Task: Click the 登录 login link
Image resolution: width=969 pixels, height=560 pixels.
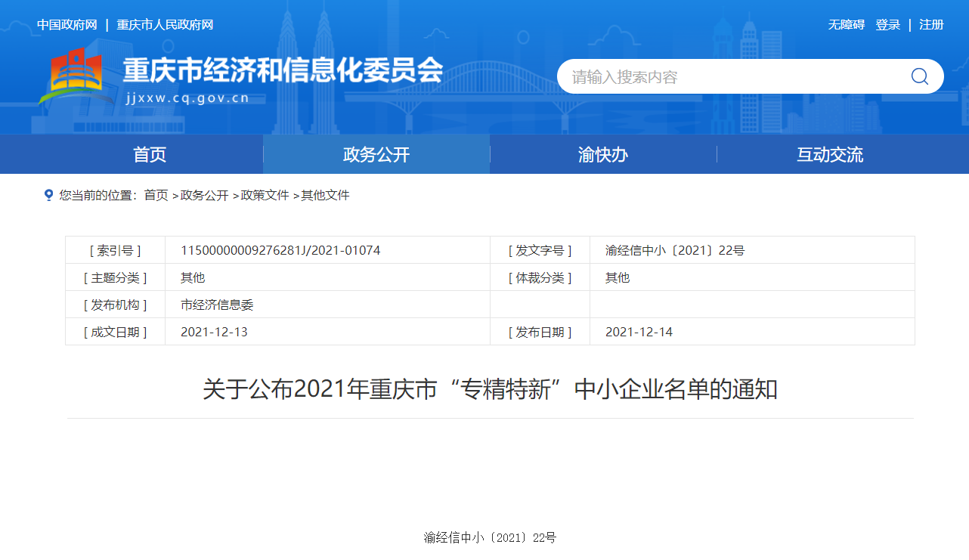Action: point(887,25)
